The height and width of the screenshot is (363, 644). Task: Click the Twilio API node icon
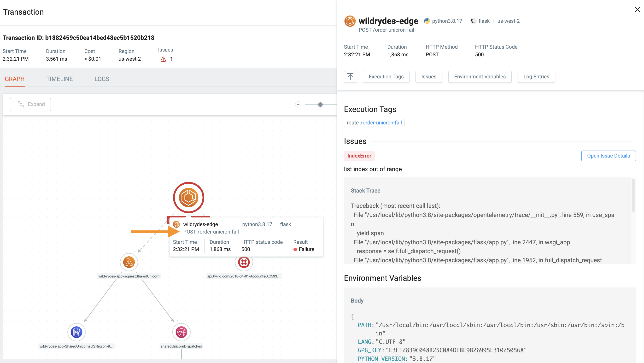coord(244,262)
